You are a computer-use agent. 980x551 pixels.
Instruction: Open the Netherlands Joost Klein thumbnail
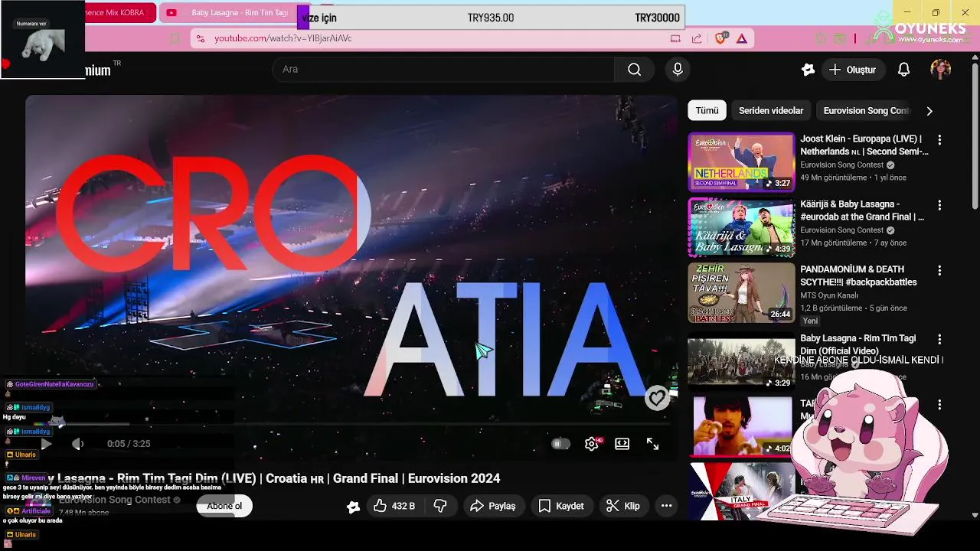point(741,161)
